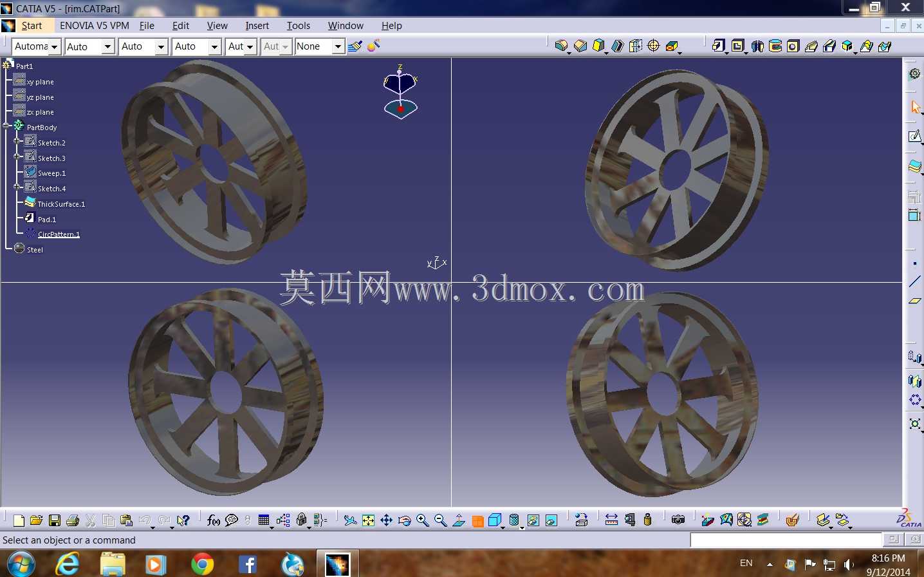Select Part1 root in the tree

(24, 66)
